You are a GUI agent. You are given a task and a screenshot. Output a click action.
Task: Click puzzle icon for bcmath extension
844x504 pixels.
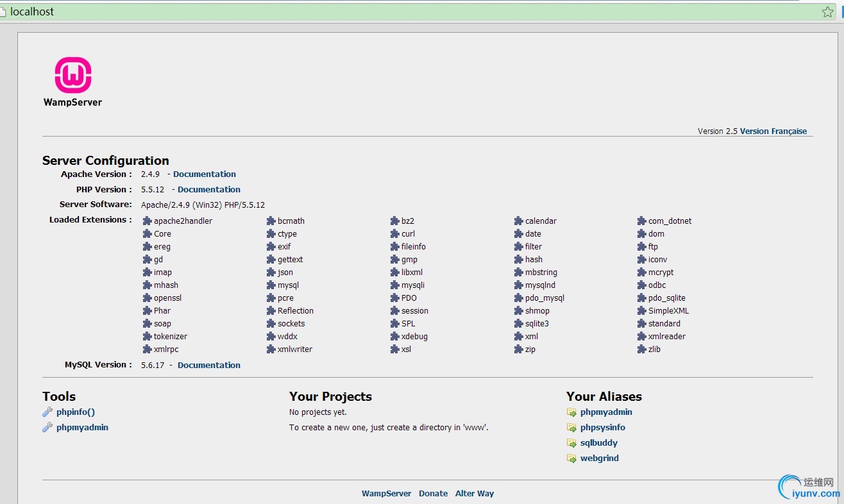[271, 221]
